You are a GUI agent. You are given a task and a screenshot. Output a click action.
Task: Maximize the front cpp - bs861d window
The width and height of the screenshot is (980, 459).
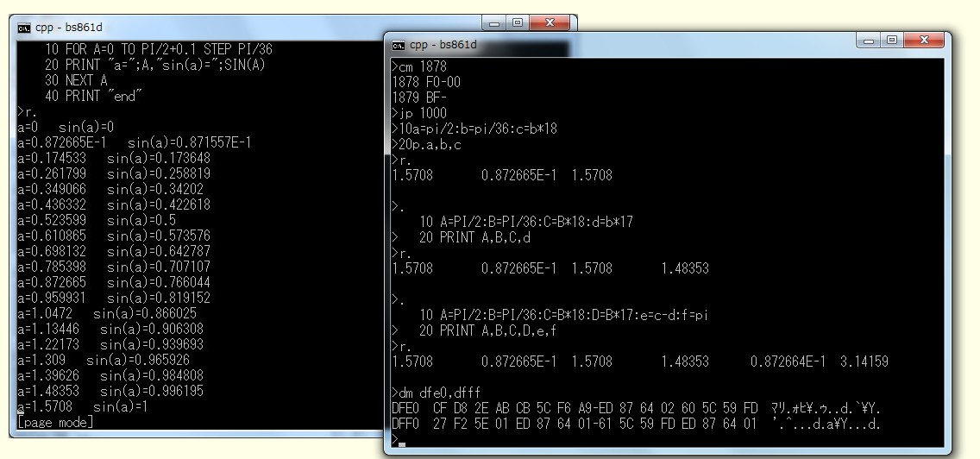pos(892,41)
